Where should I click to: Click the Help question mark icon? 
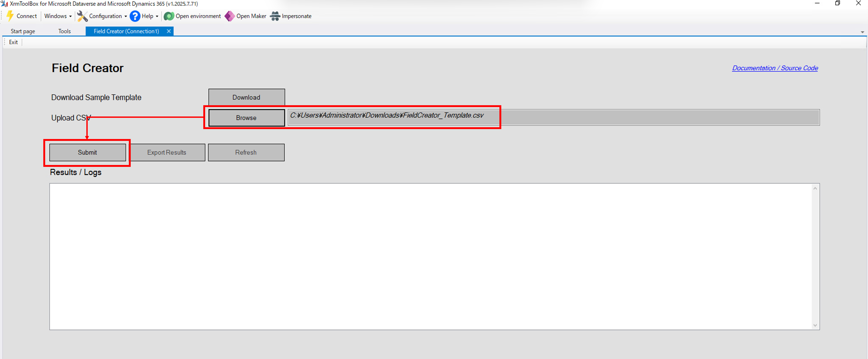(x=135, y=16)
